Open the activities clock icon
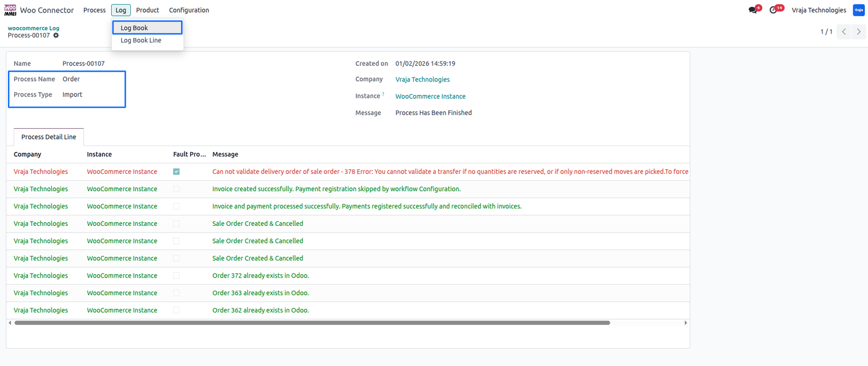The width and height of the screenshot is (868, 366). (x=773, y=10)
